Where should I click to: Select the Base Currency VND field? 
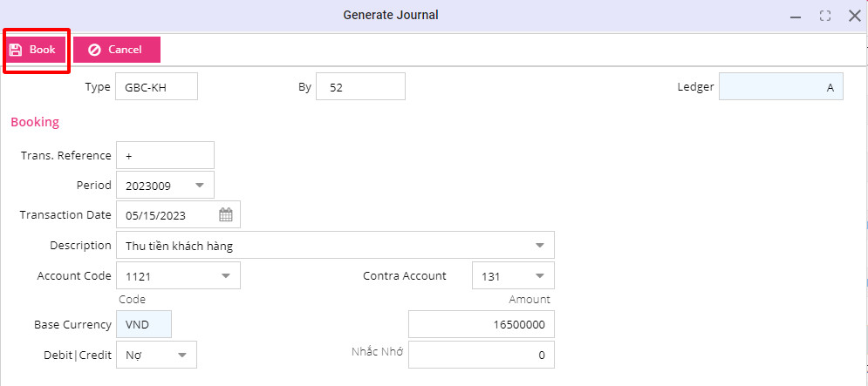(x=143, y=324)
